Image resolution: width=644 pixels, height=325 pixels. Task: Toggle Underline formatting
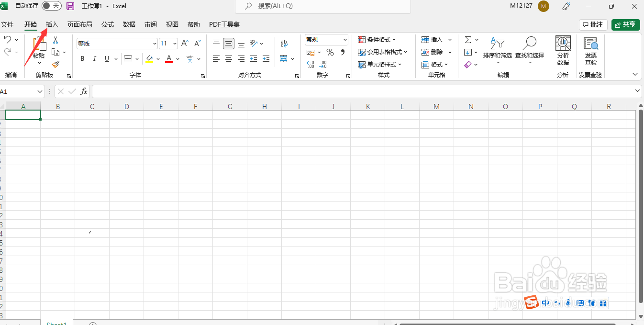pyautogui.click(x=107, y=59)
